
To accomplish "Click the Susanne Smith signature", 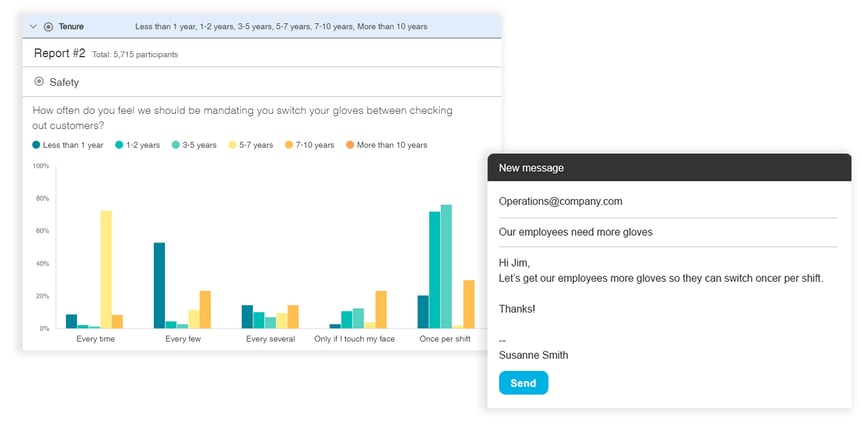I will [534, 355].
